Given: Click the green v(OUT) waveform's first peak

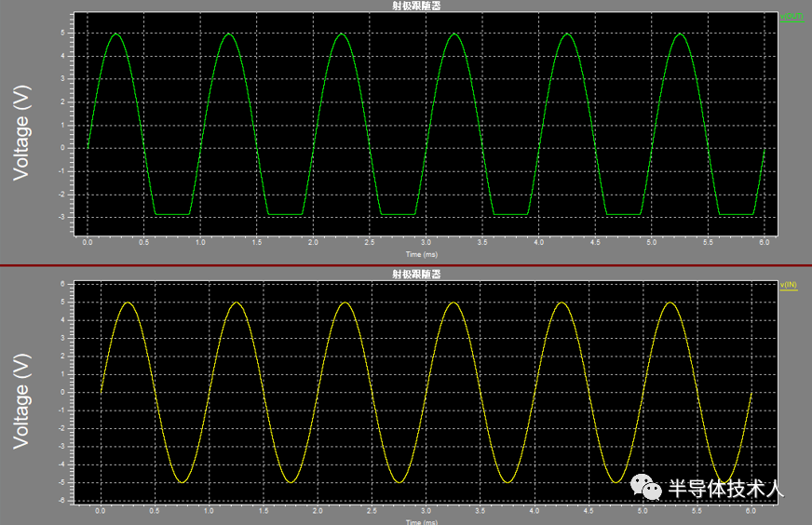Looking at the screenshot, I should coord(116,34).
